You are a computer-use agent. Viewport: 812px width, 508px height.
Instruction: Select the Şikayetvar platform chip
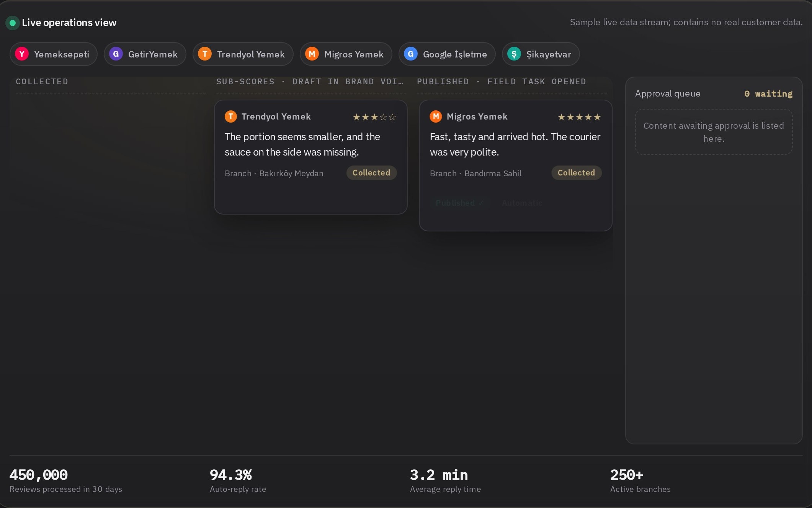tap(541, 54)
